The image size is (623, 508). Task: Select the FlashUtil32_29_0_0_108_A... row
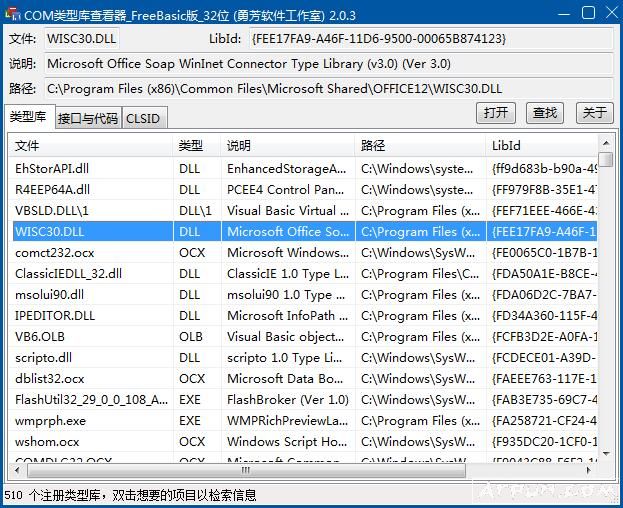coord(303,400)
